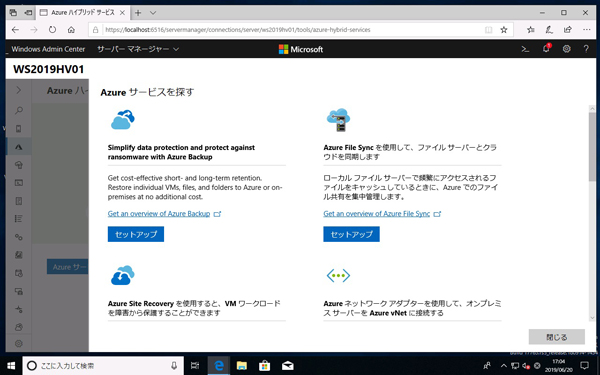Open the help question mark icon
600x375 pixels.
click(586, 49)
